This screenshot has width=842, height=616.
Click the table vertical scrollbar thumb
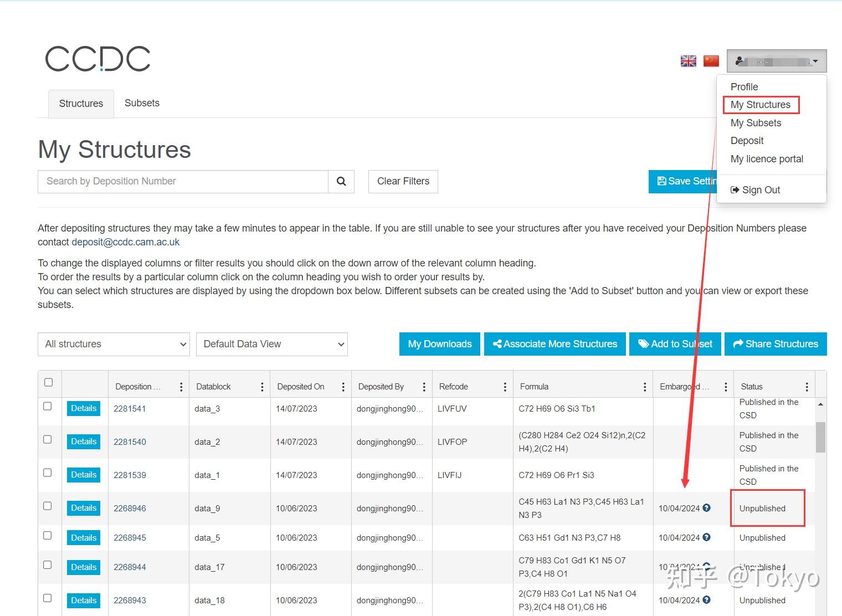[x=820, y=437]
